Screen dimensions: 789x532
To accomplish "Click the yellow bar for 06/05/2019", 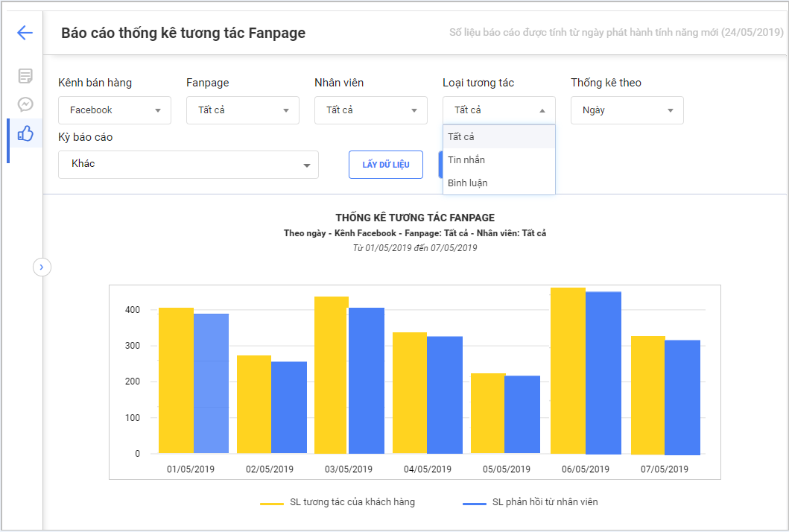I will [x=568, y=371].
